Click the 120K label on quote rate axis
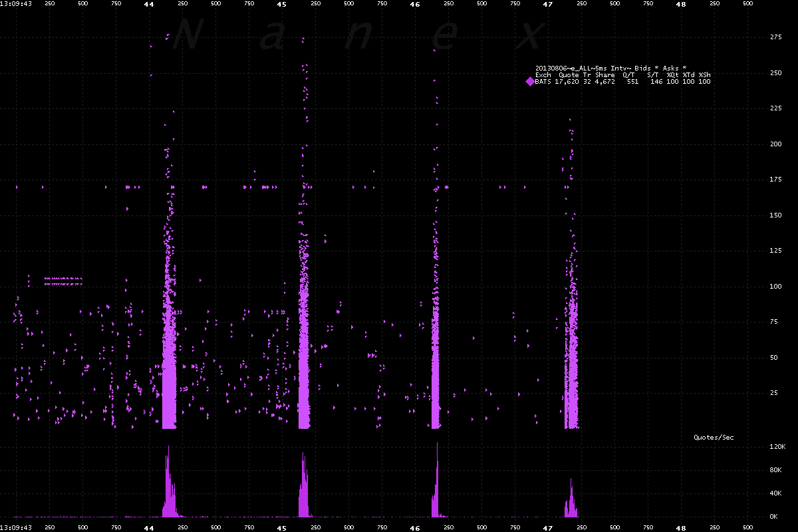Image resolution: width=798 pixels, height=532 pixels. pyautogui.click(x=778, y=448)
